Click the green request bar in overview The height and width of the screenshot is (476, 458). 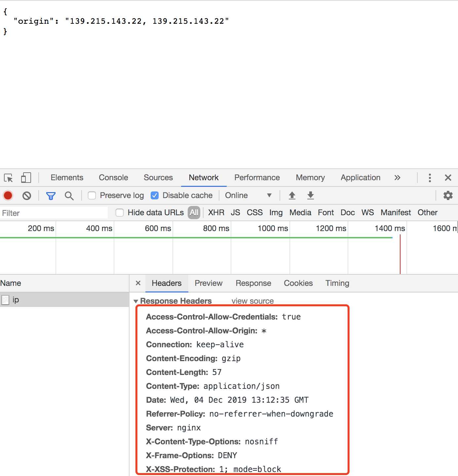pos(196,237)
